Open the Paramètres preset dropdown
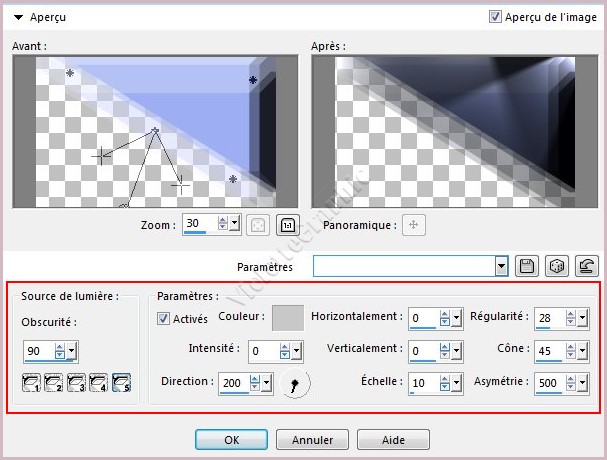The image size is (607, 460). 502,266
